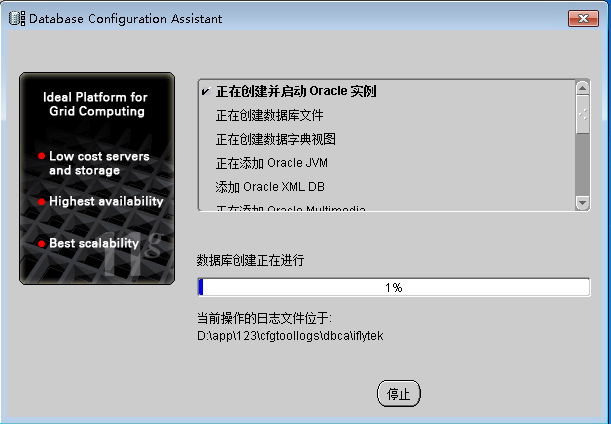Click the Oracle 11g logo on banner
This screenshot has width=611, height=424.
132,256
